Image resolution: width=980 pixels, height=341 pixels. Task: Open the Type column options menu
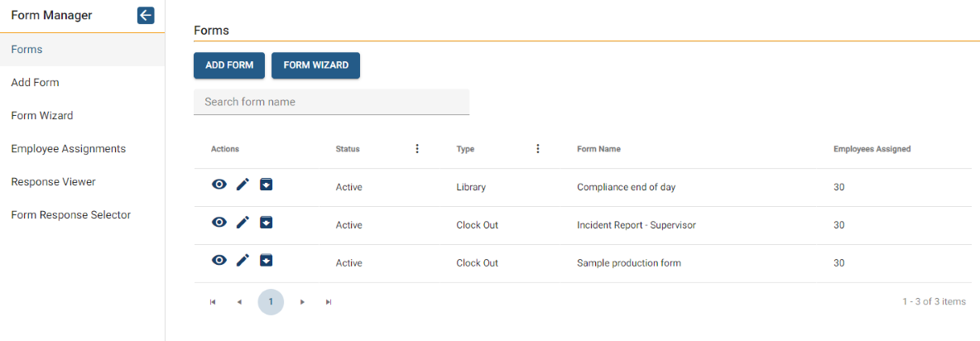537,149
